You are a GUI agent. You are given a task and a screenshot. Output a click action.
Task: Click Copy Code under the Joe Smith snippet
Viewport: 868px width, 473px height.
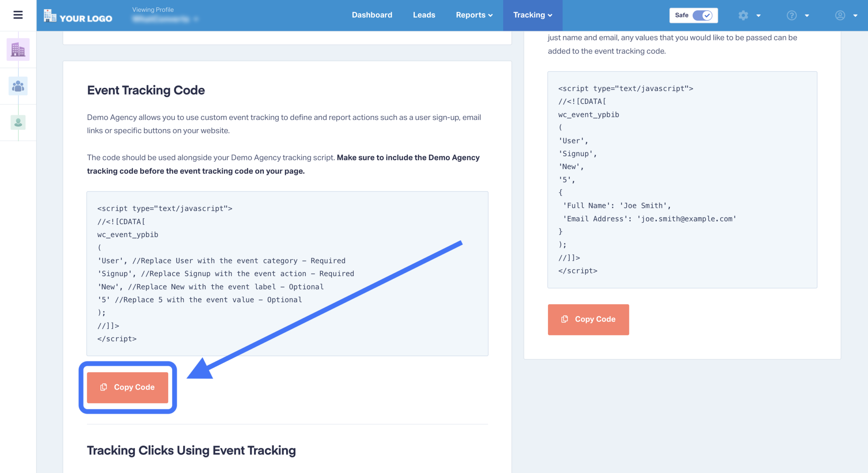pos(588,319)
